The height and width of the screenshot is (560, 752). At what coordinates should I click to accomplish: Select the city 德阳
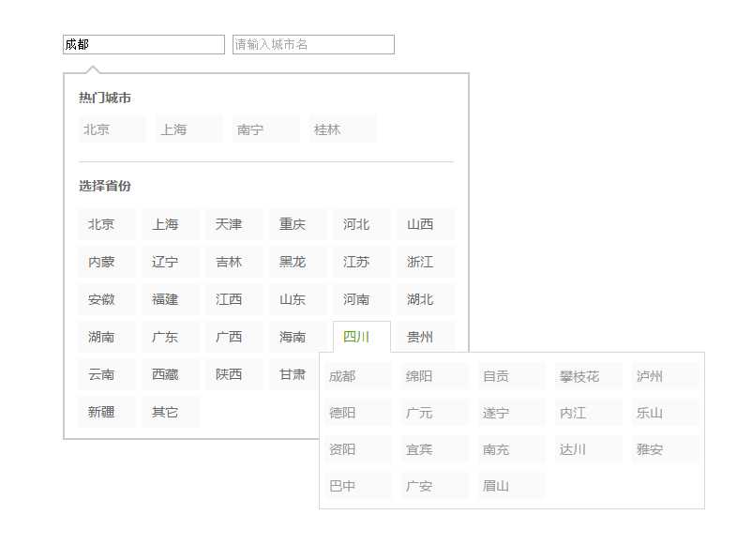click(x=358, y=413)
